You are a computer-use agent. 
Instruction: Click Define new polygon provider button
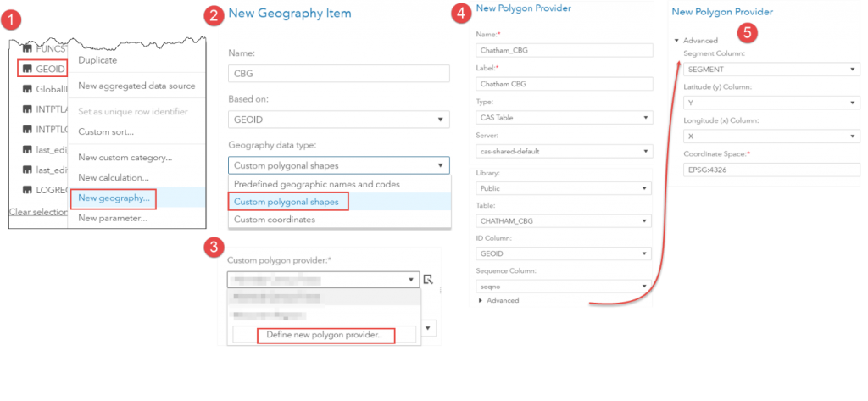pos(325,335)
